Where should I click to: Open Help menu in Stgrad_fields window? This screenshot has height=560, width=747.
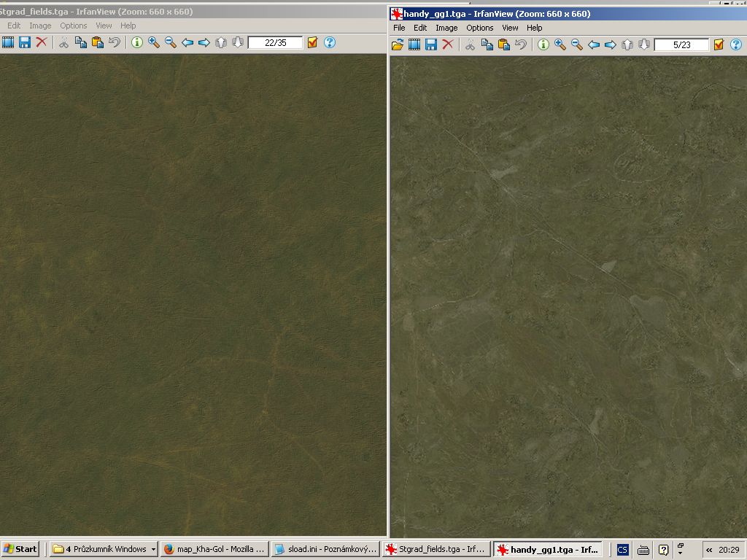tap(128, 26)
